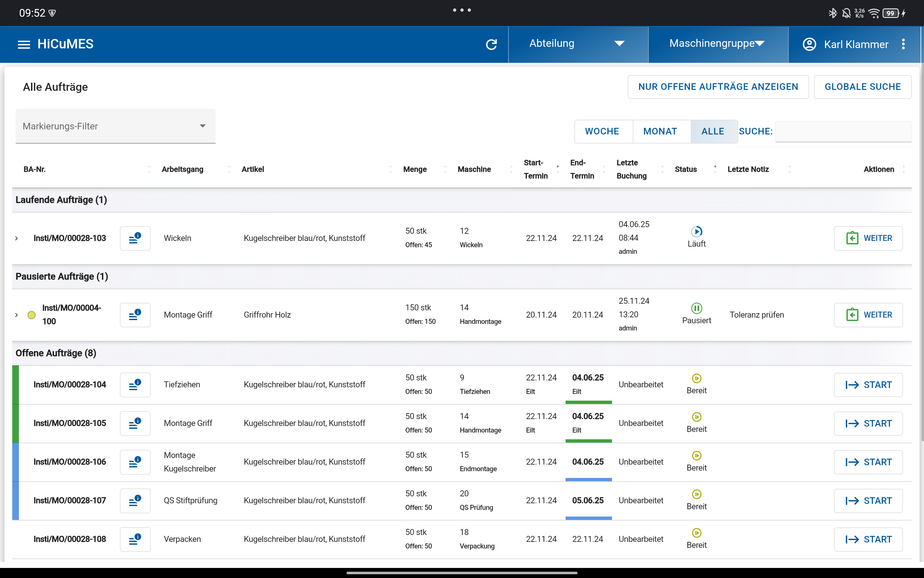Open info notes for Insti/MO/00028-107
Image resolution: width=924 pixels, height=578 pixels.
point(135,500)
